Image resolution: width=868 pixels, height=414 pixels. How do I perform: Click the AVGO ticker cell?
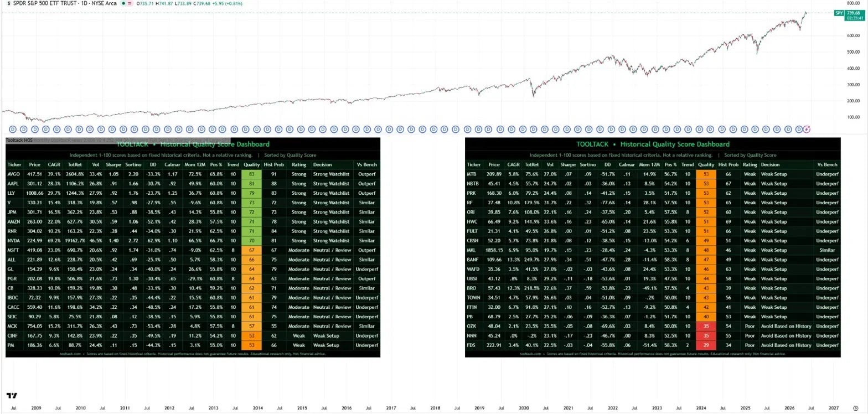tap(15, 174)
